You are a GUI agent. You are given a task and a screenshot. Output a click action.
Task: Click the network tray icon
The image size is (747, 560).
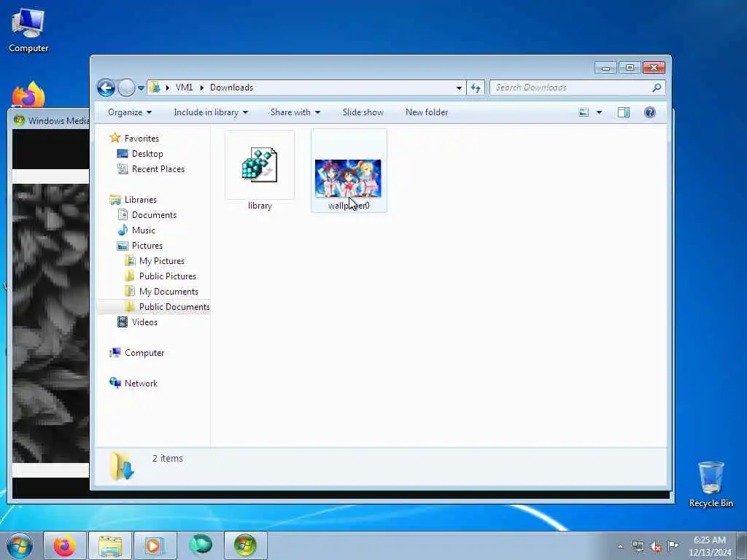tap(638, 546)
